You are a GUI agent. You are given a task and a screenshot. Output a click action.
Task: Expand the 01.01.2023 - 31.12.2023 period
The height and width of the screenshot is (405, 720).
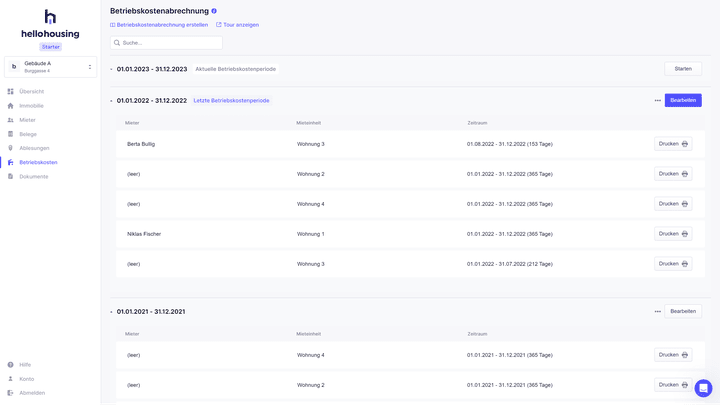click(x=111, y=69)
